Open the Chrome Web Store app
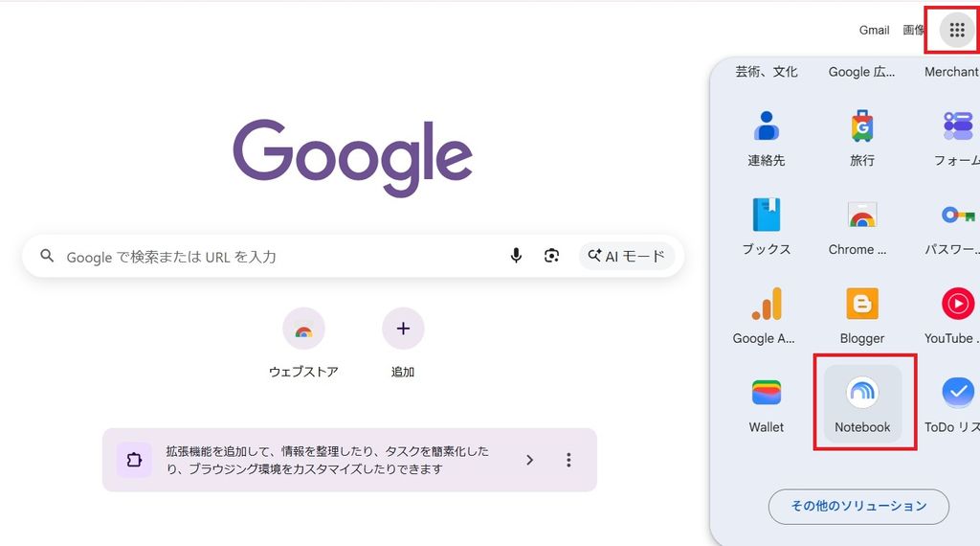The width and height of the screenshot is (980, 546). coord(862,226)
